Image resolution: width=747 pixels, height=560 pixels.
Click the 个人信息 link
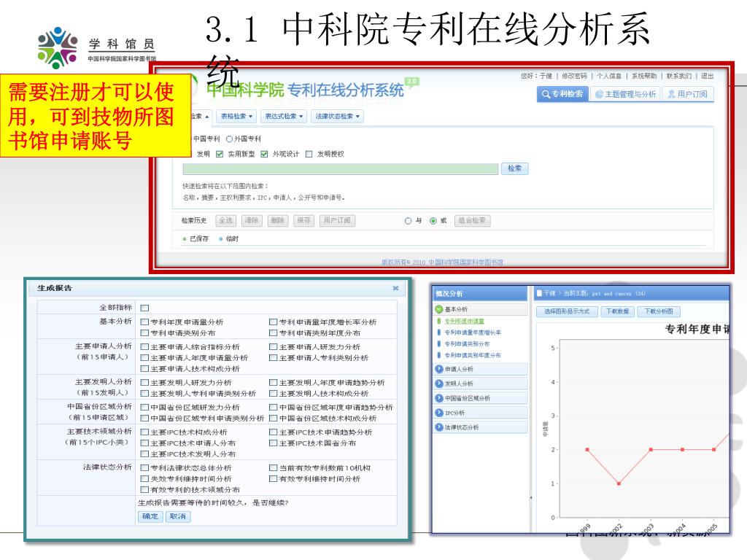(609, 76)
